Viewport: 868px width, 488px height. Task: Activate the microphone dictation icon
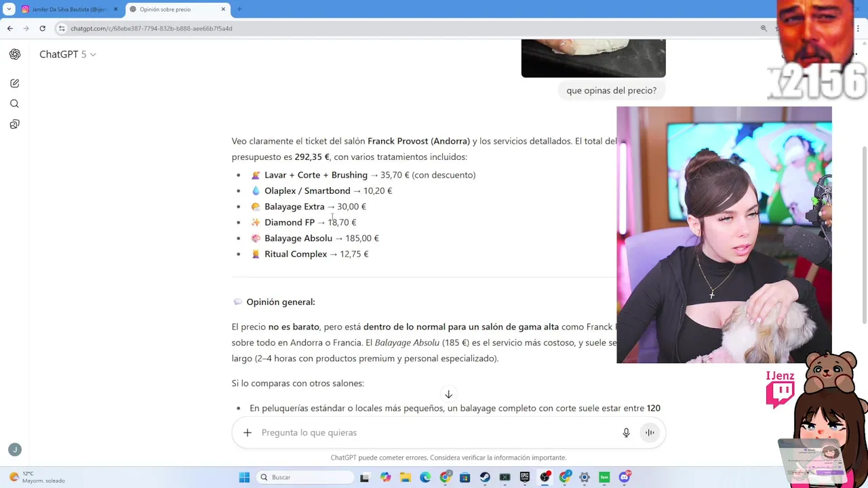tap(626, 432)
